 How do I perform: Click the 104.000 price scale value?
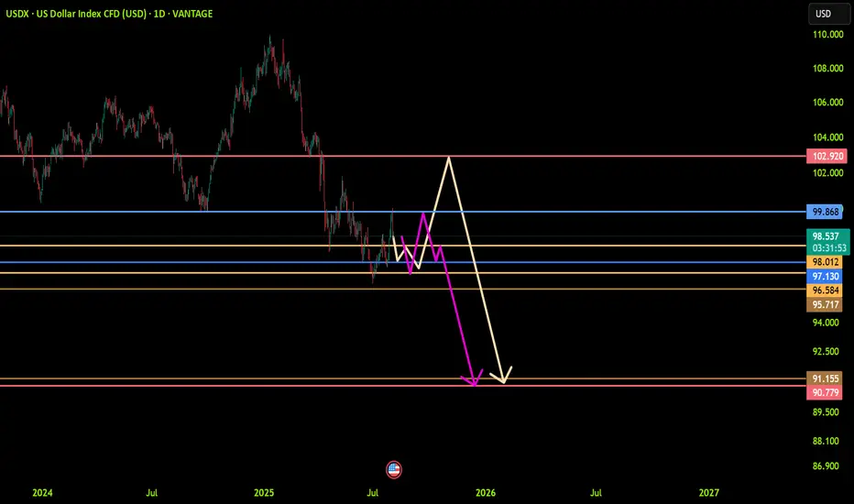827,137
